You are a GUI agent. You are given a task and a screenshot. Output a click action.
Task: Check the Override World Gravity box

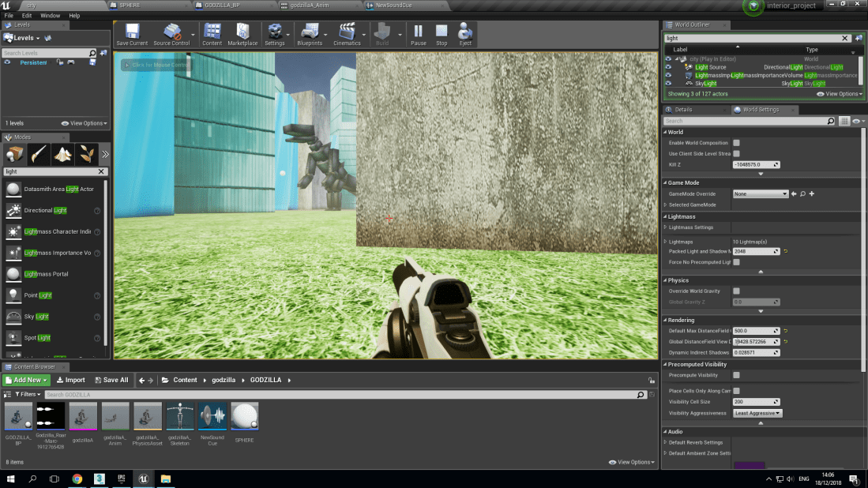pyautogui.click(x=736, y=291)
